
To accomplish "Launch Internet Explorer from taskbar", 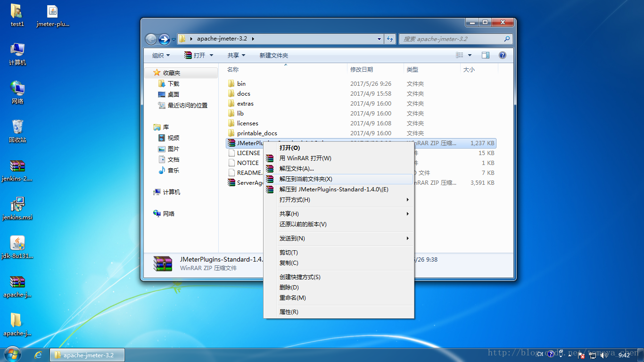I will point(38,355).
